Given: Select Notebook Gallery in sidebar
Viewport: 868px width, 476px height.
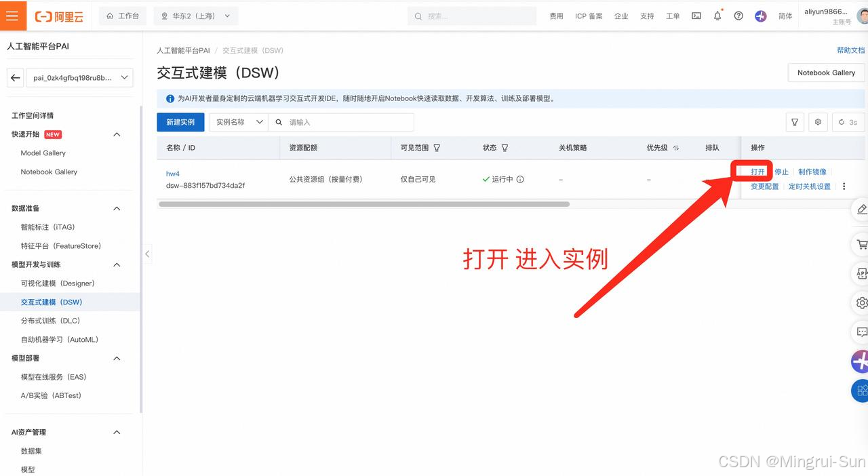Looking at the screenshot, I should (x=49, y=172).
